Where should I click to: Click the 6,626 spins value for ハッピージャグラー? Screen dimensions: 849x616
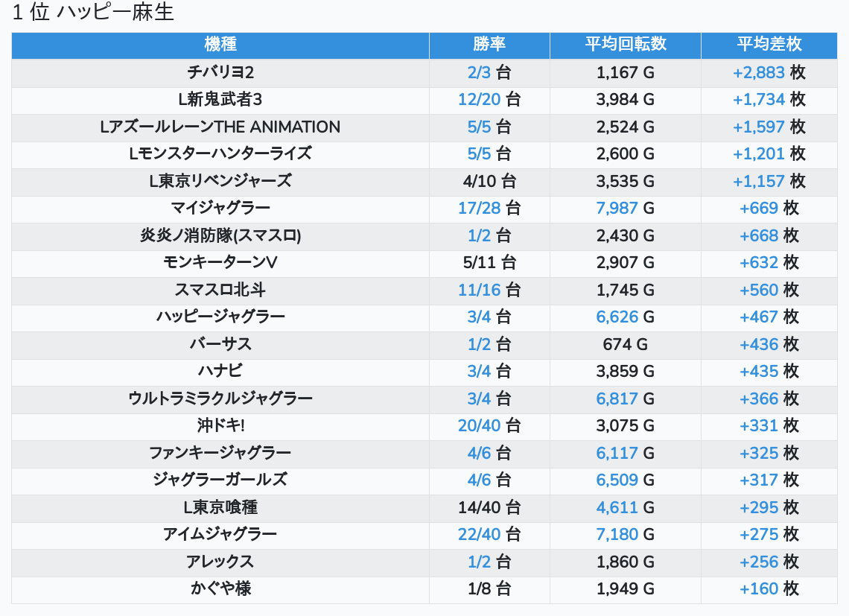(617, 317)
